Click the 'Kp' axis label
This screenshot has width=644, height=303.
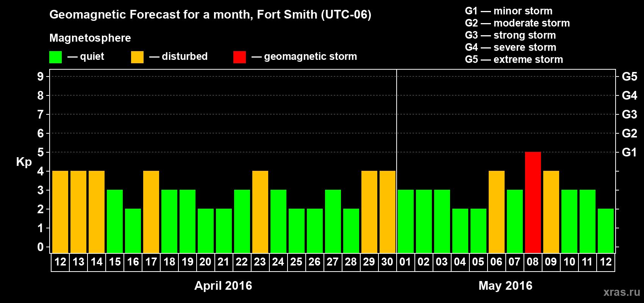point(24,162)
